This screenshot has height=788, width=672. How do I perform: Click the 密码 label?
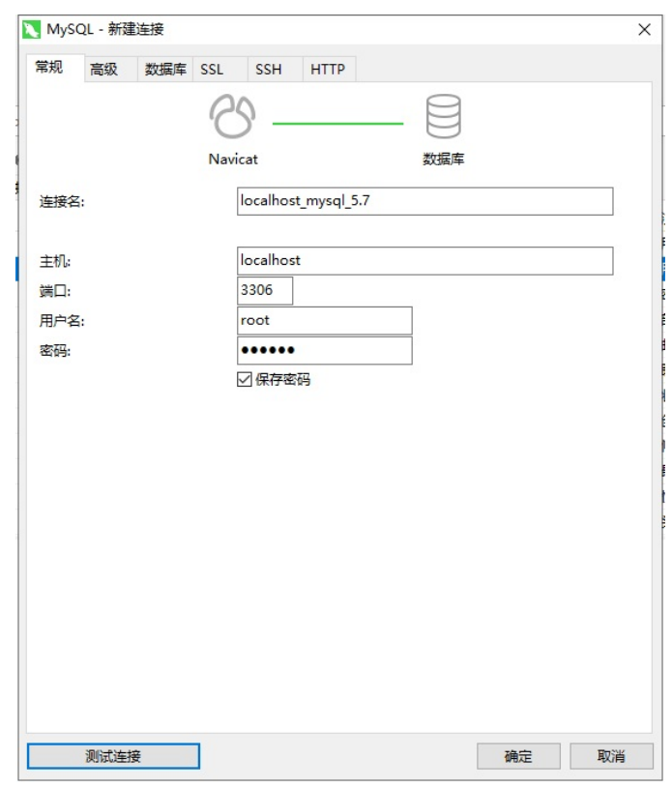point(55,350)
